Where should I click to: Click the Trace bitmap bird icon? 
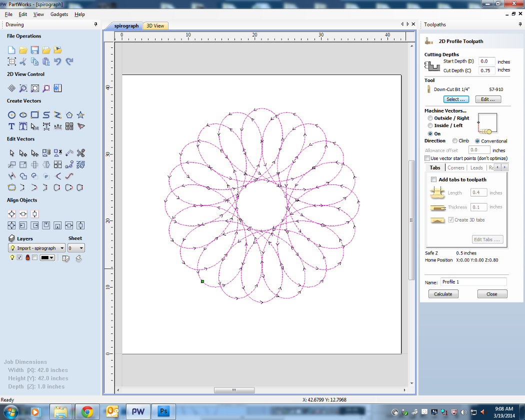click(80, 126)
